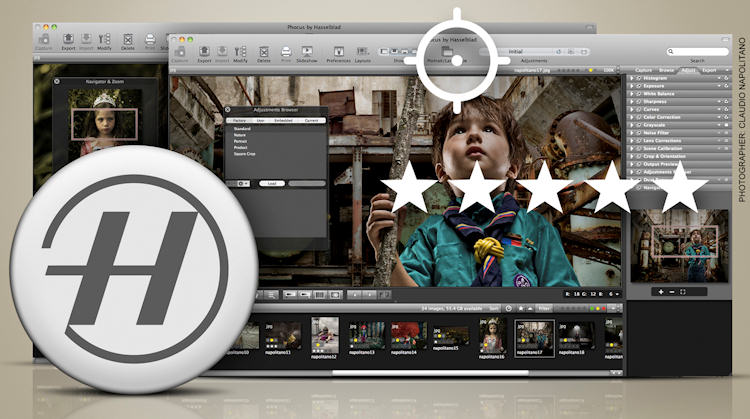Select thumbnail napolitano14
This screenshot has height=419, width=750.
(x=408, y=338)
